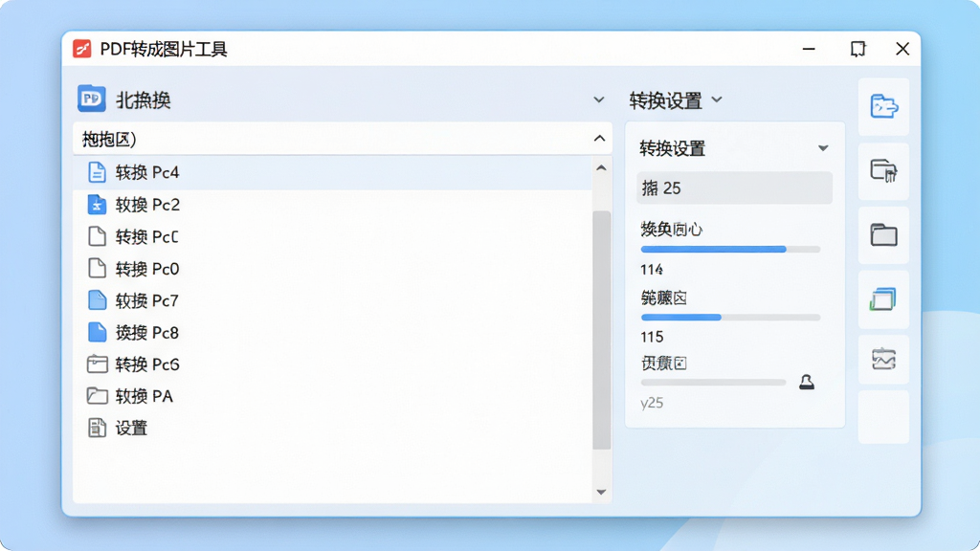
Task: Click the folder icon of row Pc6
Action: 97,364
